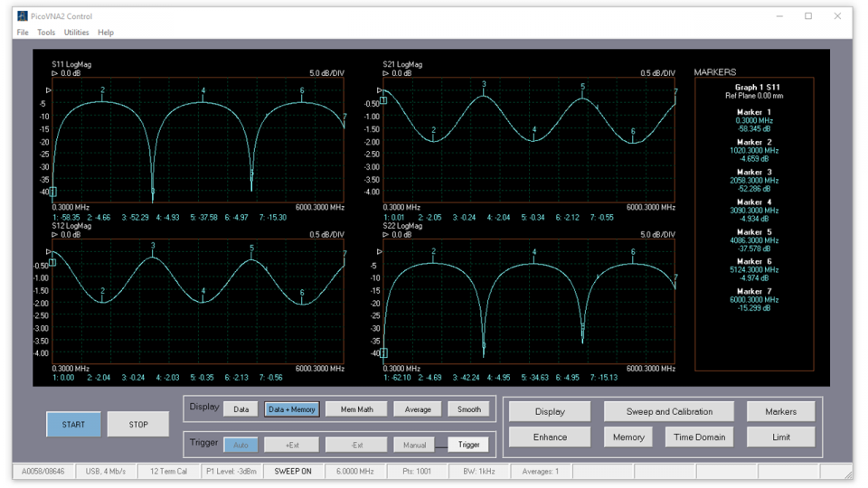Click marker 4 on the S21 trace
Viewport: 868px width, 488px height.
point(534,130)
